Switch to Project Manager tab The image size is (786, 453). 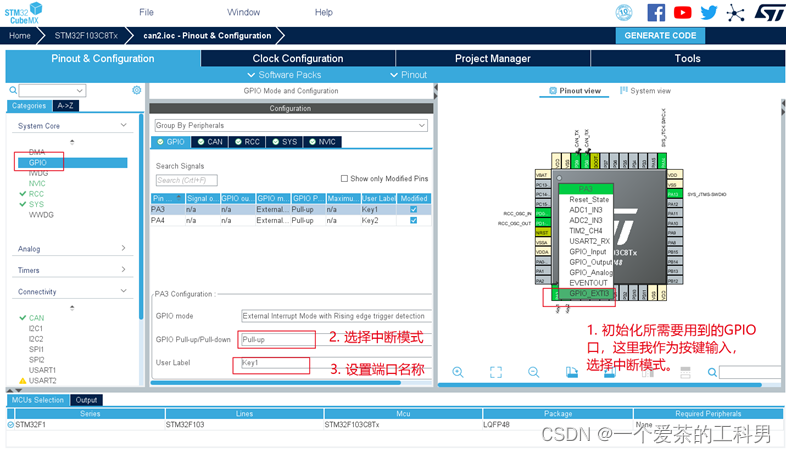[x=493, y=59]
